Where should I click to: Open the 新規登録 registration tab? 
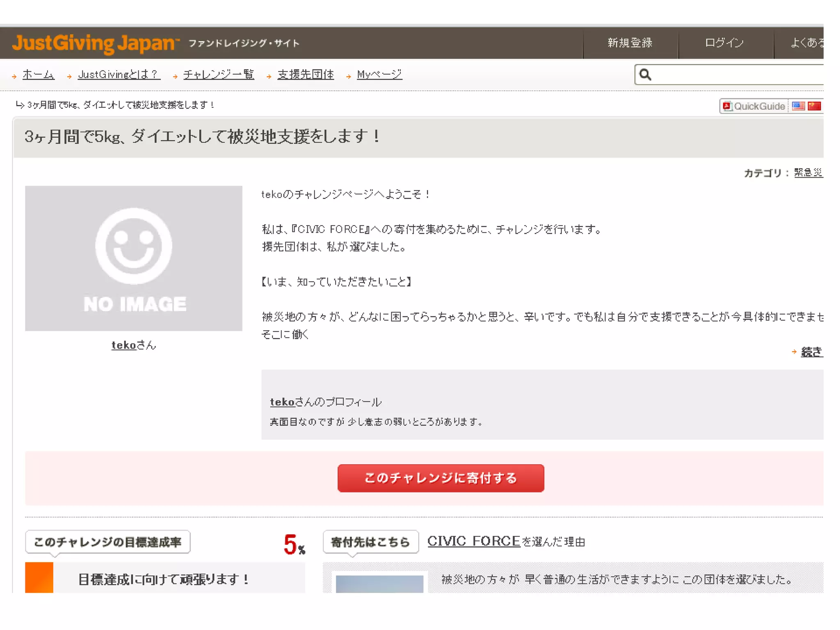(x=630, y=43)
